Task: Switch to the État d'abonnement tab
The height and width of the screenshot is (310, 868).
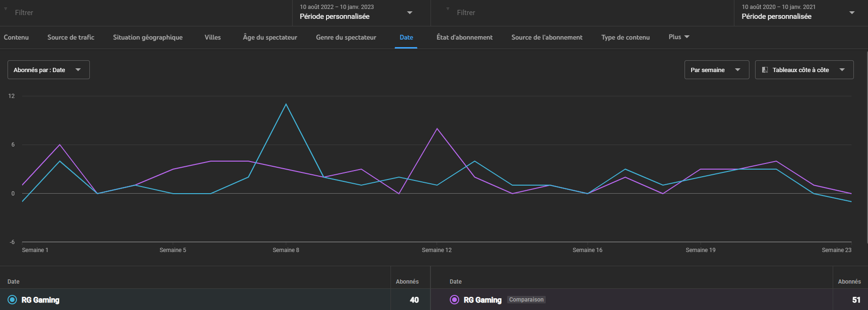Action: (x=464, y=37)
